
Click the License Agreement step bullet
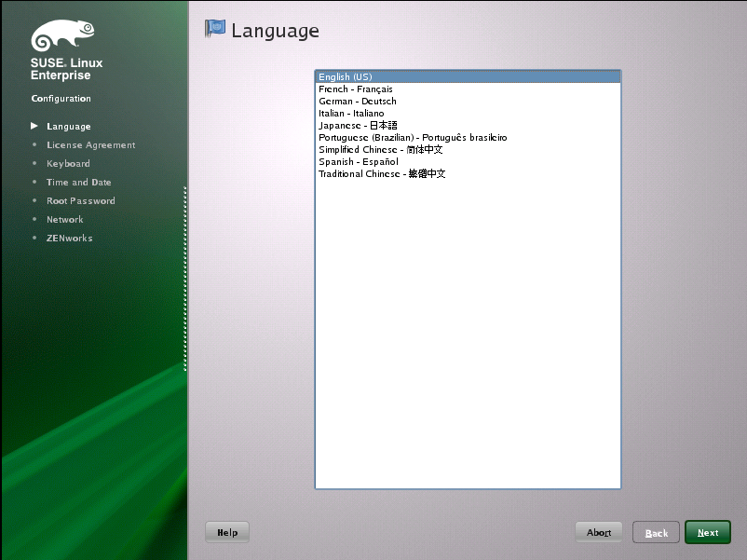[35, 145]
